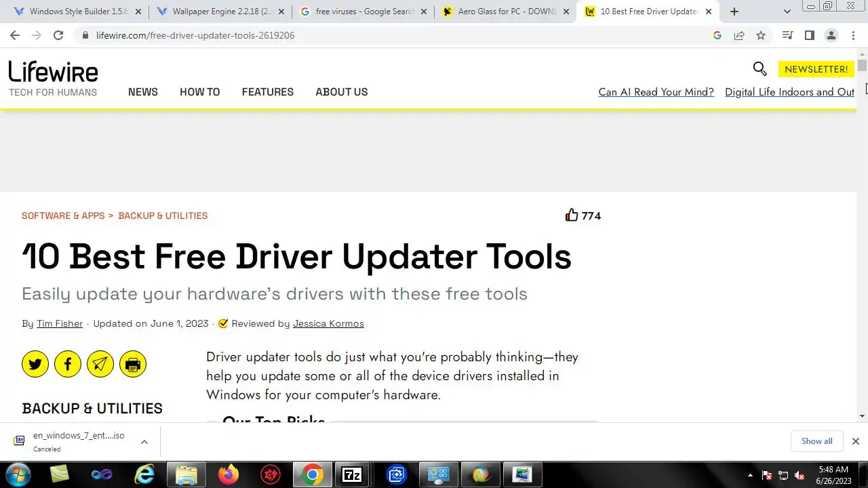
Task: Email the article via paper-plane icon
Action: point(100,365)
